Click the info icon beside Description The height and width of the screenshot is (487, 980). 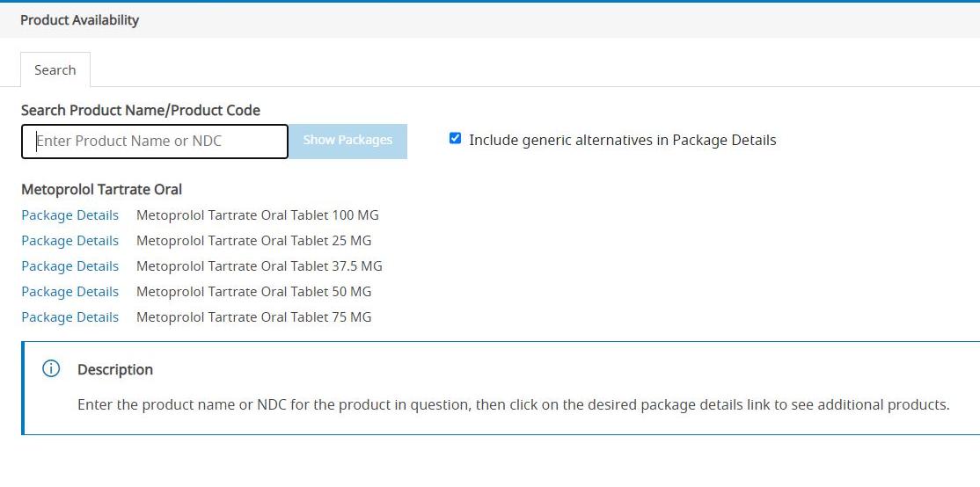(x=51, y=369)
